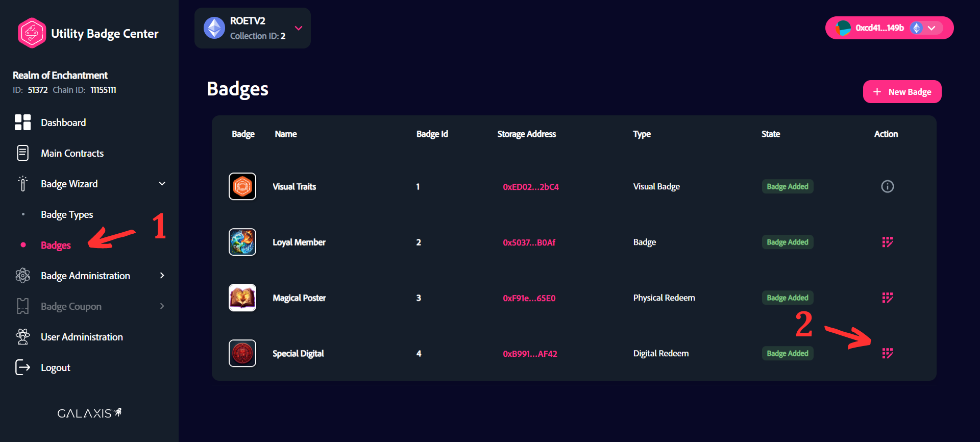Viewport: 980px width, 442px height.
Task: Click the Dashboard grid icon
Action: (x=22, y=122)
